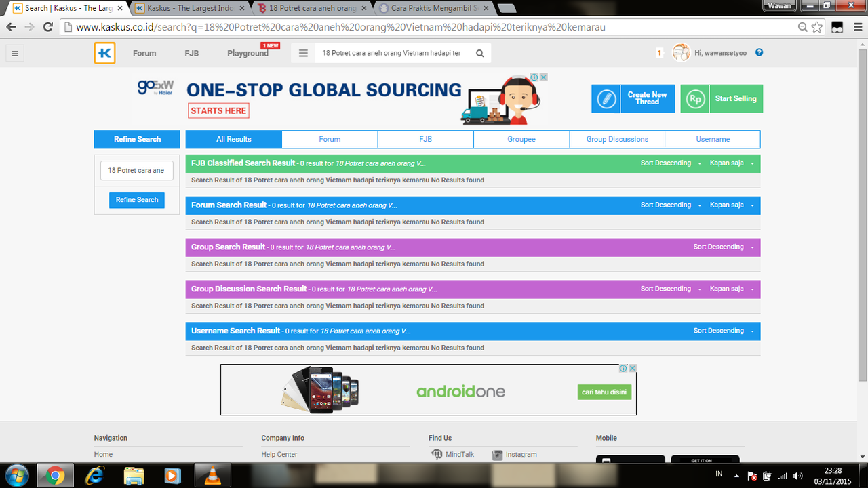Expand Sort Descending in Username Search row
This screenshot has height=488, width=868.
click(x=723, y=331)
